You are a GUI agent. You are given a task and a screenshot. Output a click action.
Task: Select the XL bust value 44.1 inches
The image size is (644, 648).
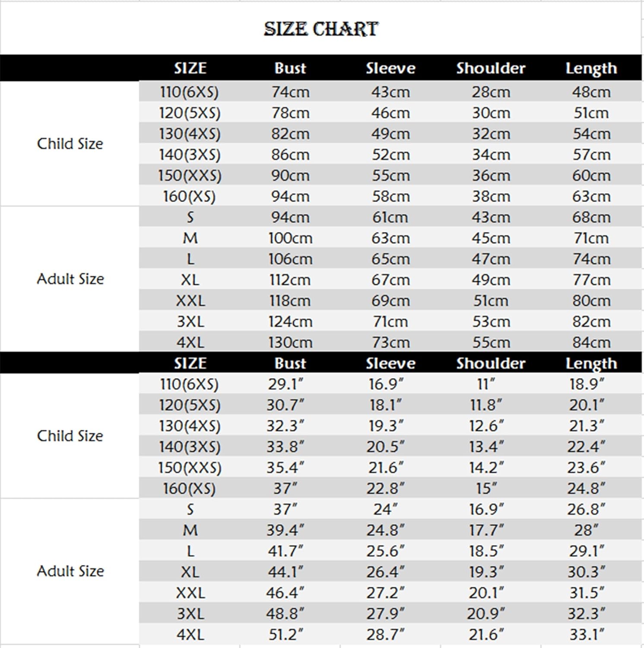[x=286, y=572]
